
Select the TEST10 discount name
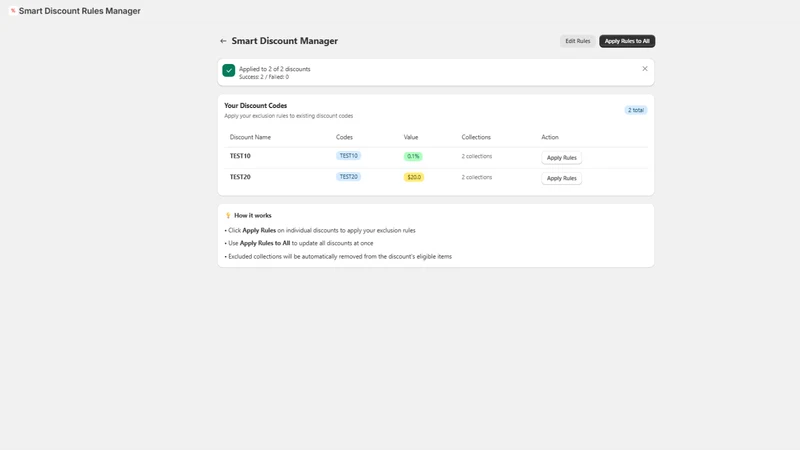pos(240,156)
